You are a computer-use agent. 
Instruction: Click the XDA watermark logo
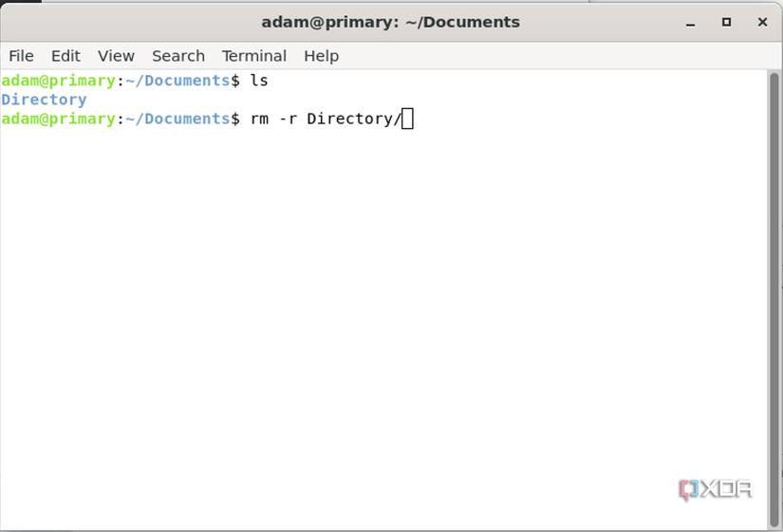point(716,489)
